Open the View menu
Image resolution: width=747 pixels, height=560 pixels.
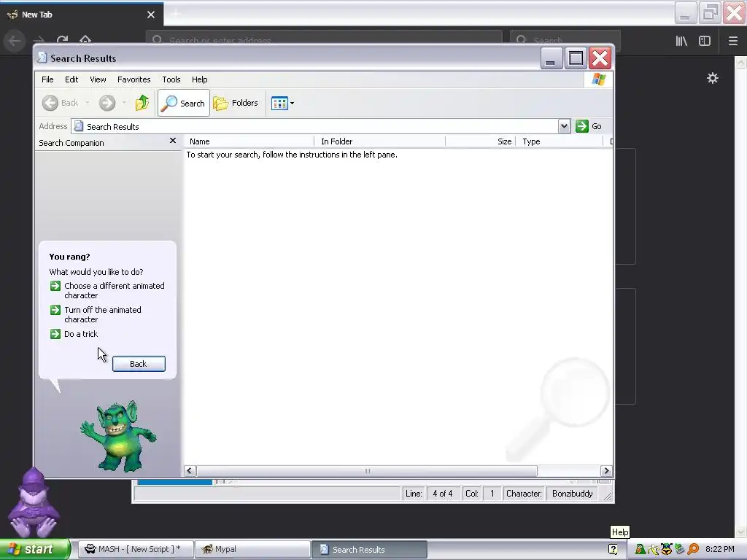[x=98, y=79]
